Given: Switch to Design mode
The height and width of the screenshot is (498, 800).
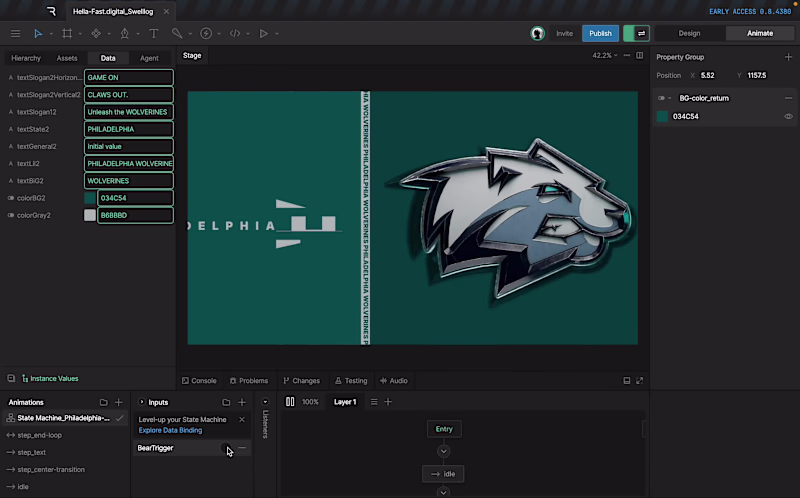Looking at the screenshot, I should click(x=689, y=33).
